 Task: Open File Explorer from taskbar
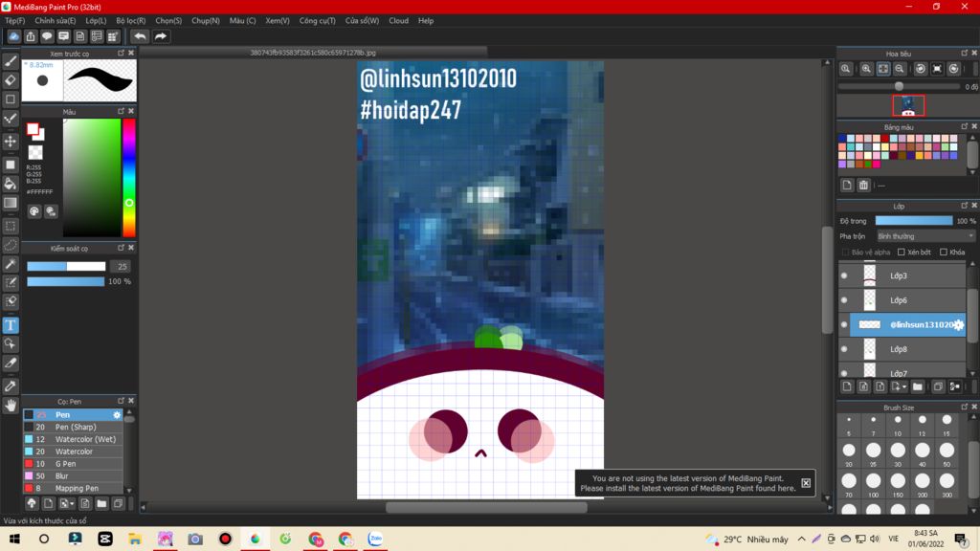pos(135,539)
